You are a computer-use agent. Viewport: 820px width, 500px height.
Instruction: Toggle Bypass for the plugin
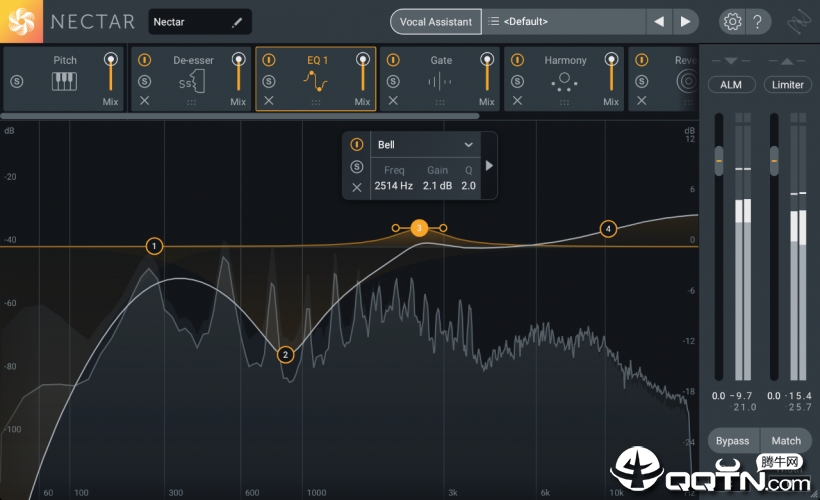click(x=733, y=441)
